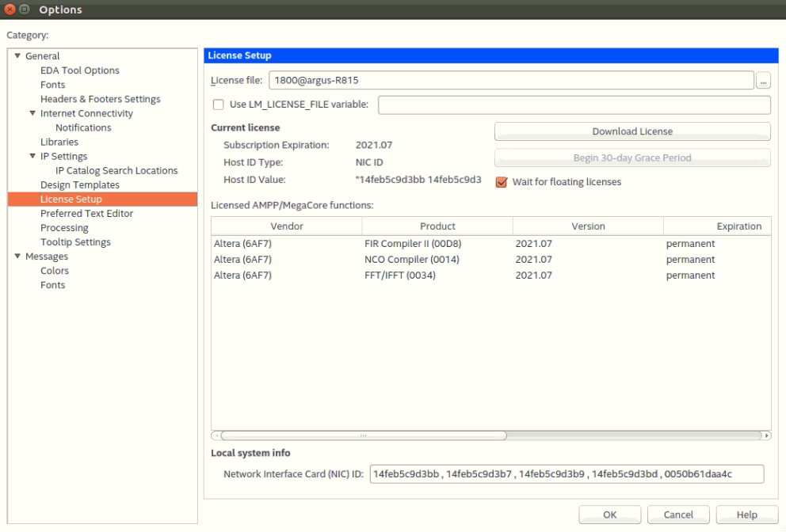Collapse the Messages category tree node

click(17, 256)
